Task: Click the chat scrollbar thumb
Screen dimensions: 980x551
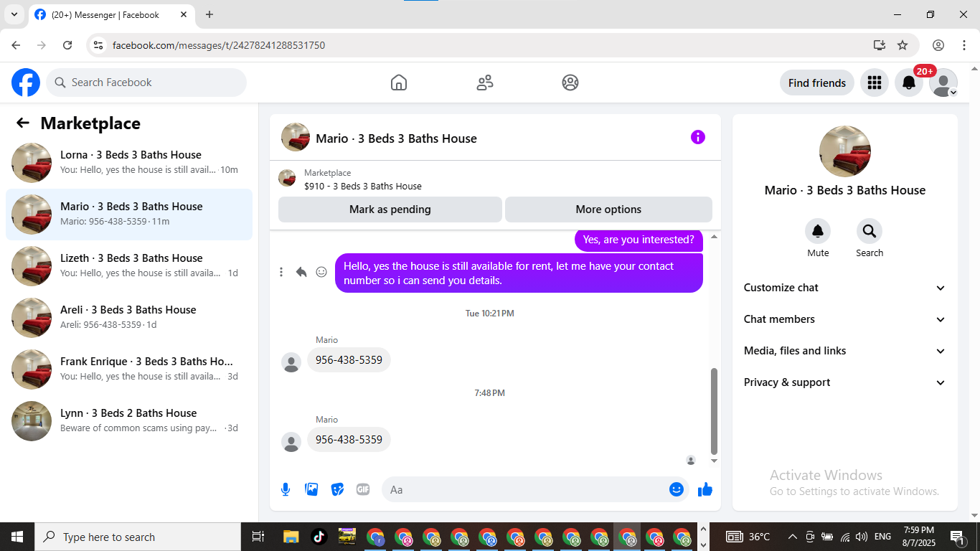Action: tap(714, 410)
